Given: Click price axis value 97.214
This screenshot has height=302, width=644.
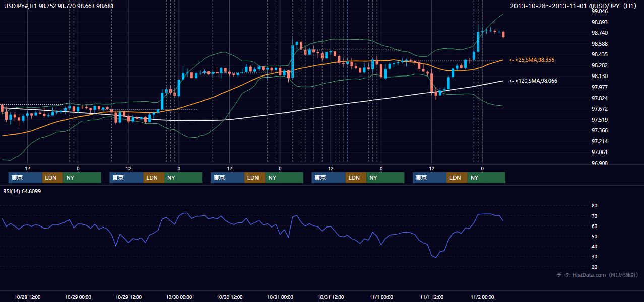Looking at the screenshot, I should point(601,141).
